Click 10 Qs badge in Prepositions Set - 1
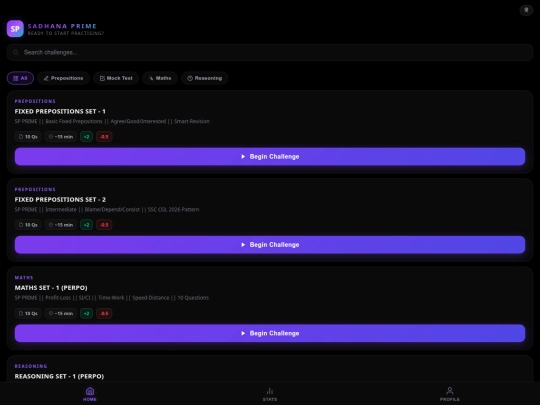 [x=28, y=137]
